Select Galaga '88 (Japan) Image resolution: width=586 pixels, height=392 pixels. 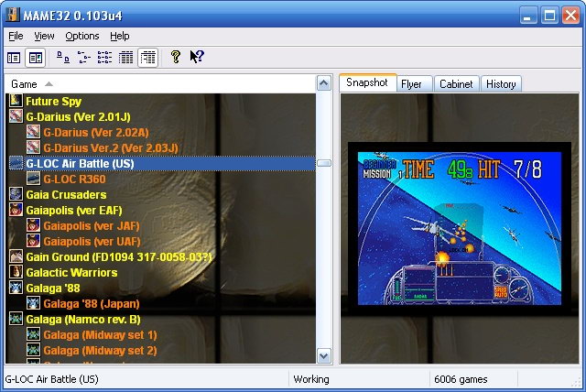[x=92, y=304]
